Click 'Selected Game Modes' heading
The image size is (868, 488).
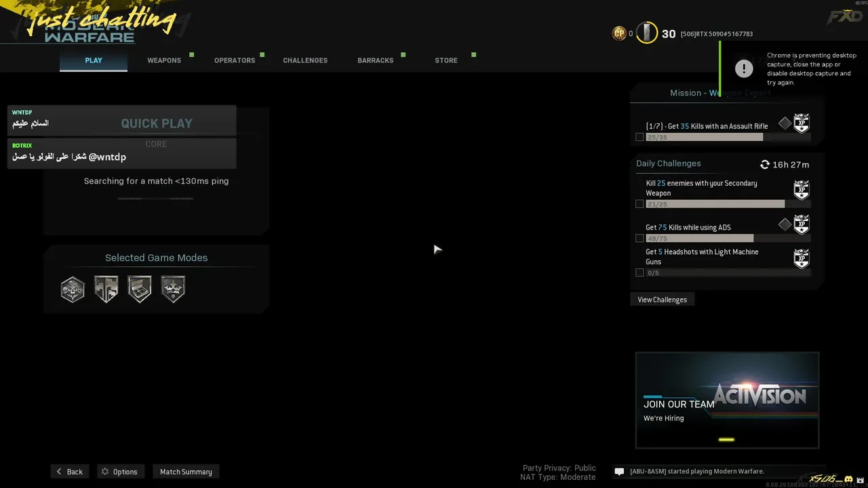tap(157, 258)
